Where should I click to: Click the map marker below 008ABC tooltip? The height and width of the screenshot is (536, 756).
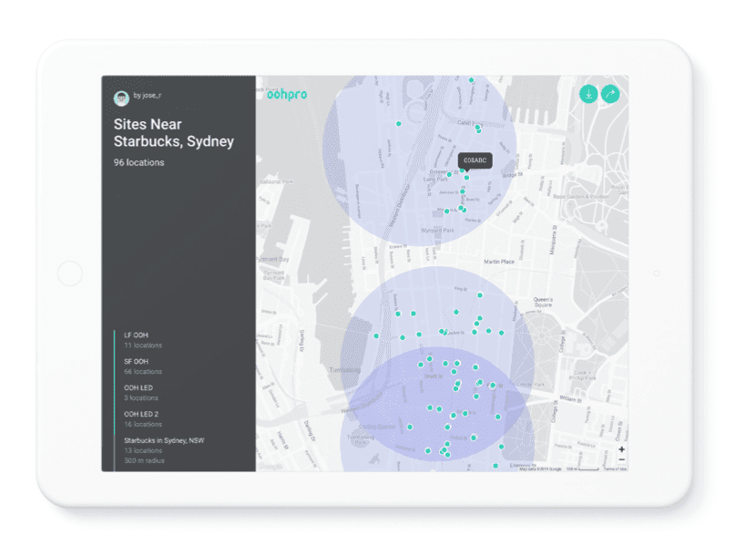466,178
